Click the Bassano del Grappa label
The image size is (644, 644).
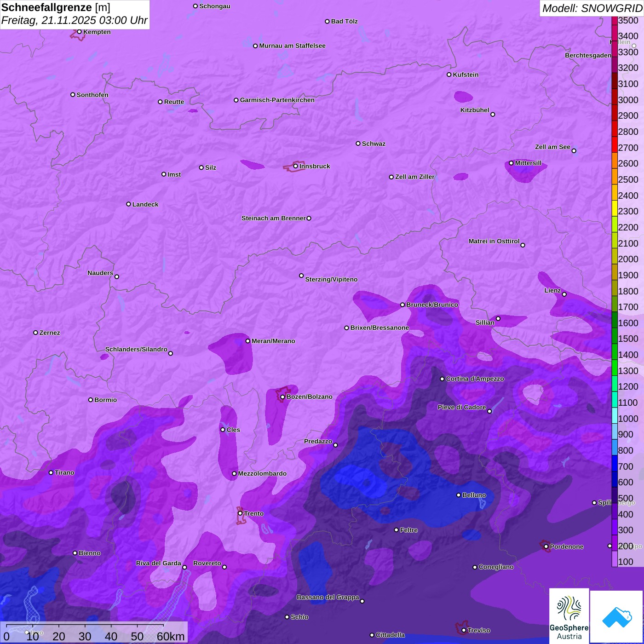(x=328, y=597)
